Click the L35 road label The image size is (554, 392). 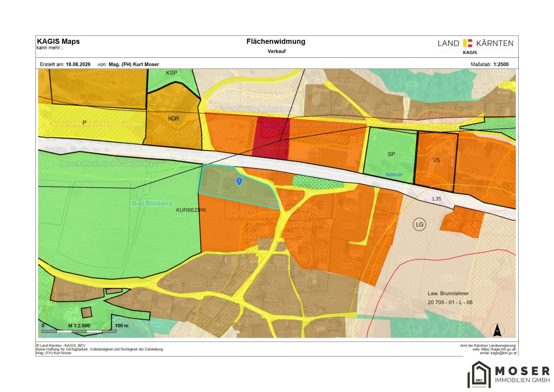(437, 199)
